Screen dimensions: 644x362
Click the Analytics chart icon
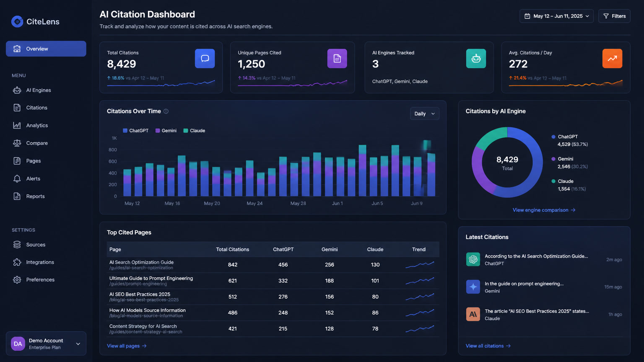point(17,125)
